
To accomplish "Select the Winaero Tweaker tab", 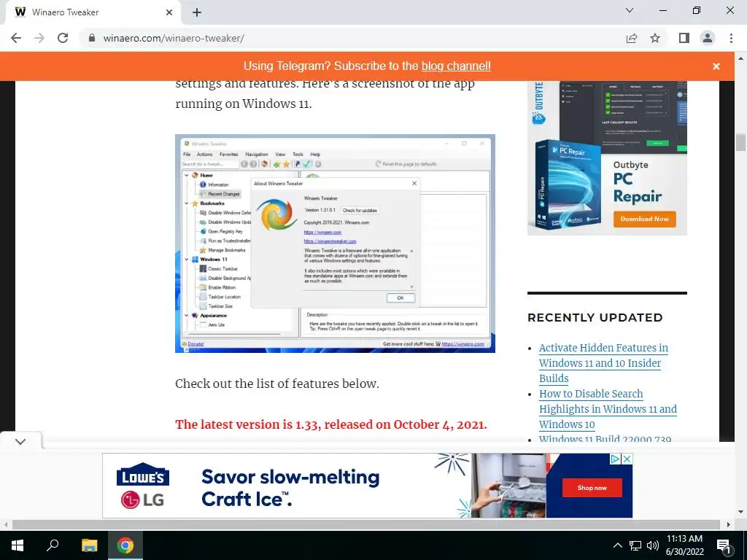I will pyautogui.click(x=93, y=12).
